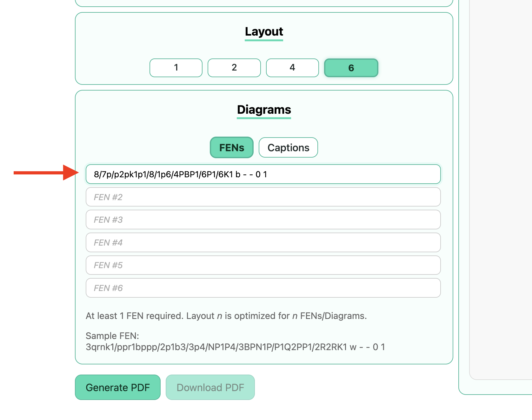
Task: Toggle the highlighted FENs button off
Action: pos(231,147)
